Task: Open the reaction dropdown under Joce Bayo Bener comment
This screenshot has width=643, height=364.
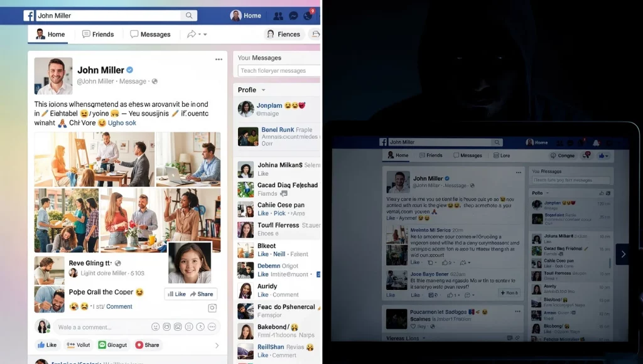Action: (470, 295)
